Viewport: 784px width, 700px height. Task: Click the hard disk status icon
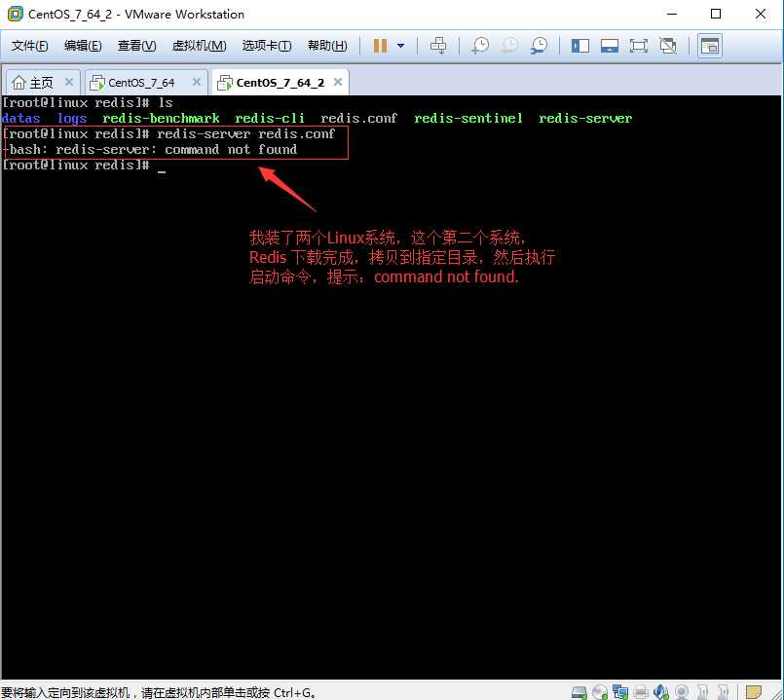[x=579, y=692]
